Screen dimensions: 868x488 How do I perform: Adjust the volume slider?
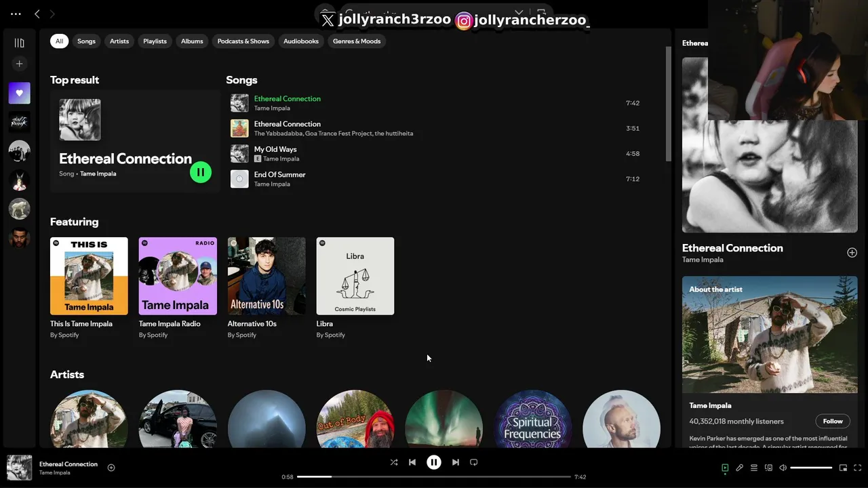pyautogui.click(x=811, y=468)
